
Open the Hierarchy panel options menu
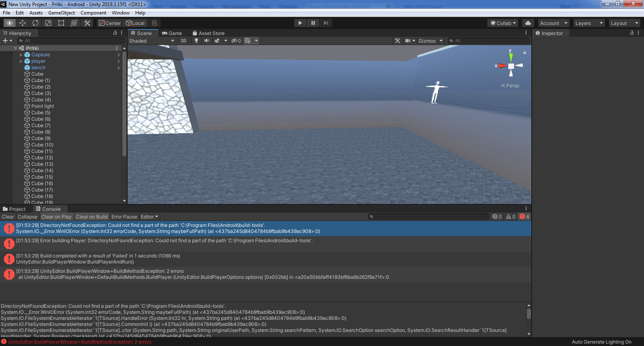tap(122, 33)
